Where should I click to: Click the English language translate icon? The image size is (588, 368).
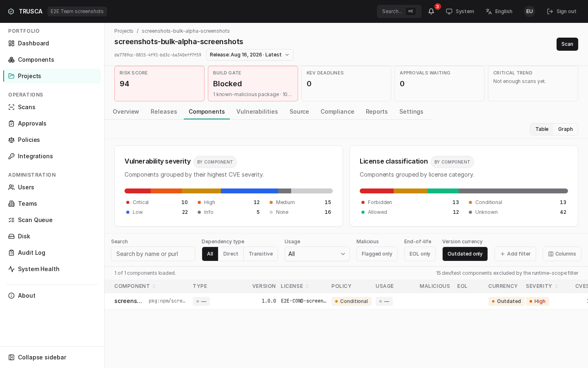[x=489, y=11]
